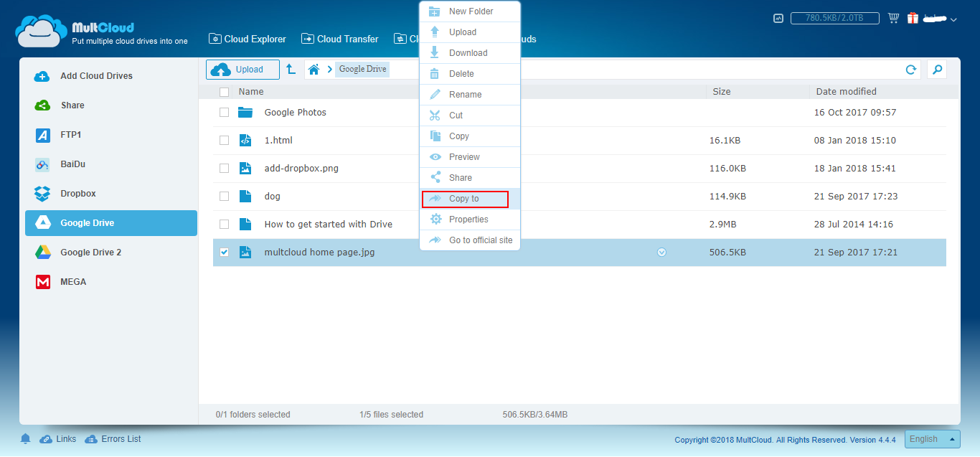Check the add-dropbox.png row checkbox
Viewport: 980px width, 457px height.
click(224, 168)
